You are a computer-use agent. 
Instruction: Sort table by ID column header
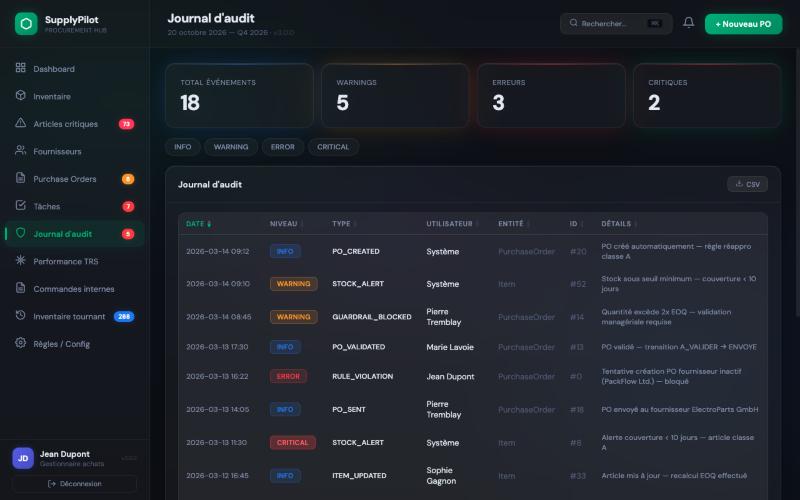(576, 224)
